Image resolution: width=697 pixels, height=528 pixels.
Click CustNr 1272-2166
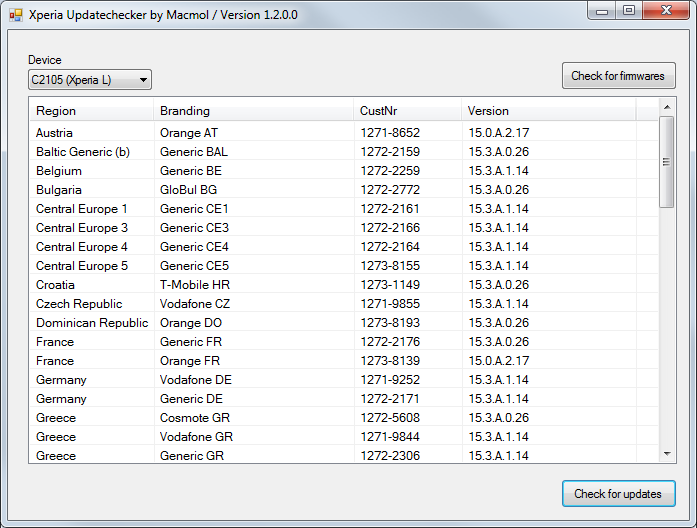click(390, 228)
